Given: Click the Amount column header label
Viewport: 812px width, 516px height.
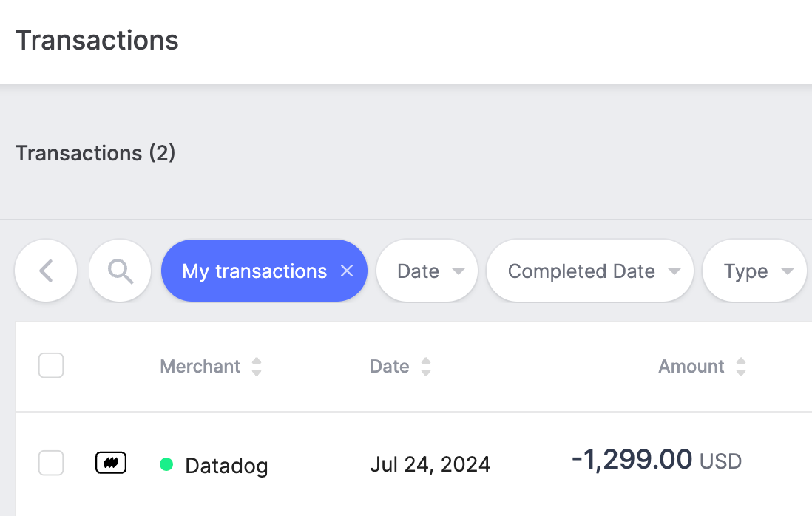Looking at the screenshot, I should point(691,367).
